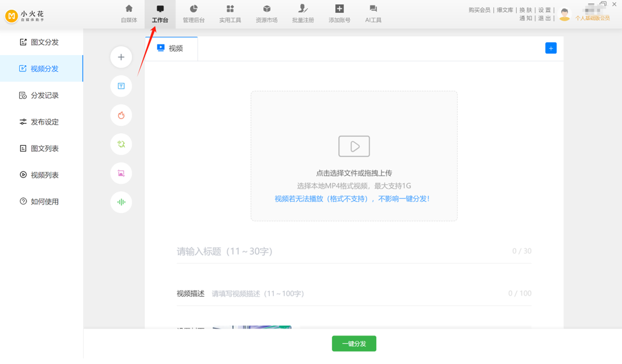Open 批量注册 in the top toolbar
This screenshot has height=364, width=622.
[303, 14]
